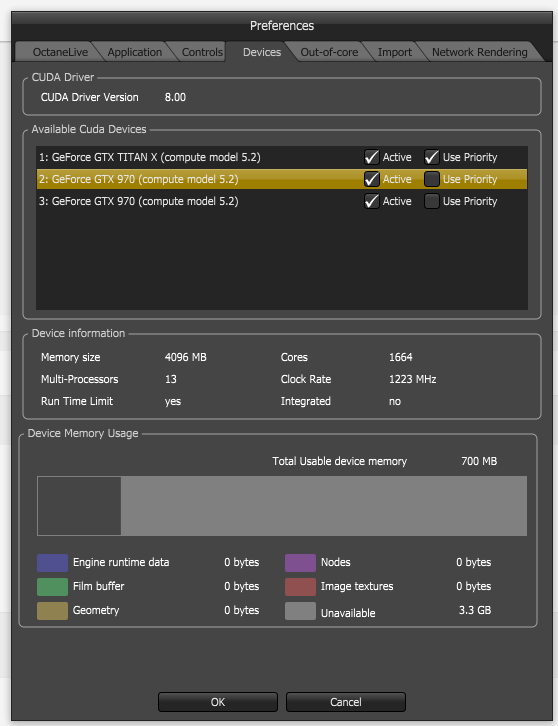The image size is (558, 726).
Task: Enable Use Priority for device 2 GTX 970
Action: pyautogui.click(x=432, y=179)
